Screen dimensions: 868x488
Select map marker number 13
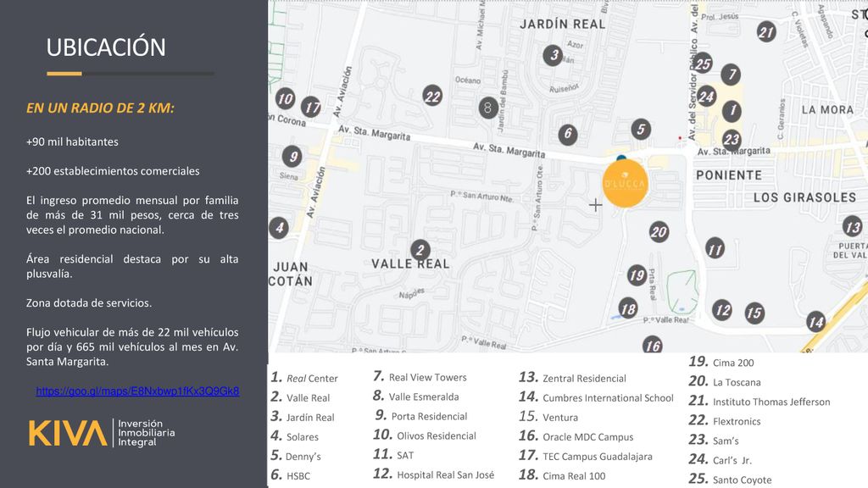853,227
